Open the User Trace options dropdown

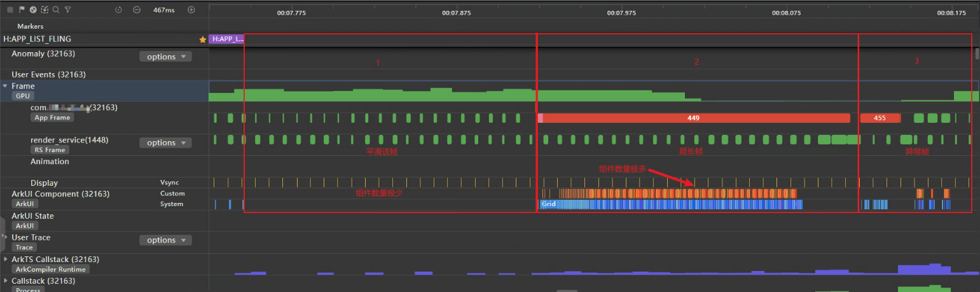tap(165, 240)
